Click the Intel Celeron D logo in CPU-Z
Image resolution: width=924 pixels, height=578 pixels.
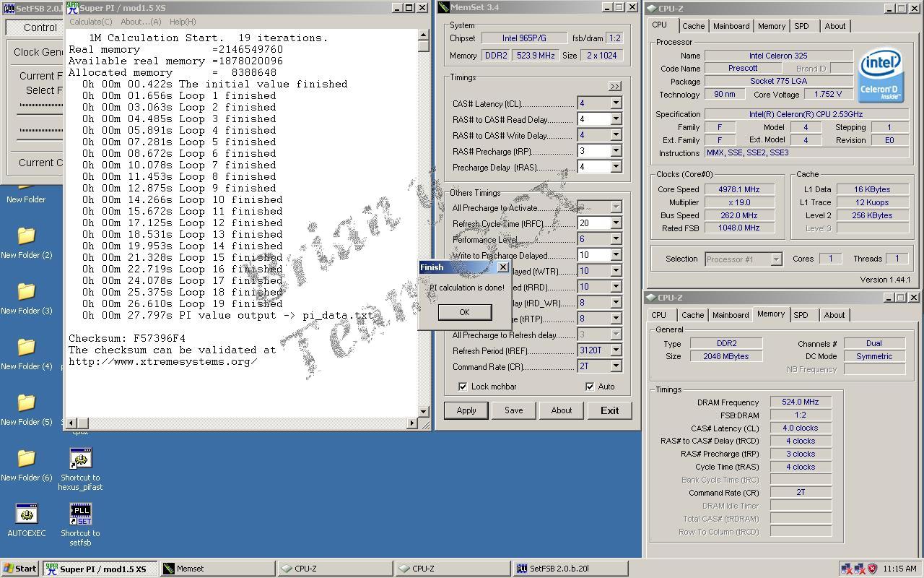click(880, 77)
